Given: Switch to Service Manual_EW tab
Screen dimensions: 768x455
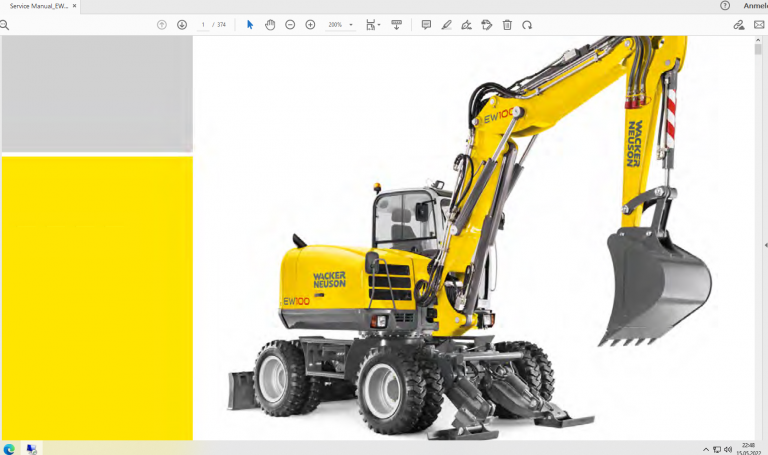Looking at the screenshot, I should point(39,6).
